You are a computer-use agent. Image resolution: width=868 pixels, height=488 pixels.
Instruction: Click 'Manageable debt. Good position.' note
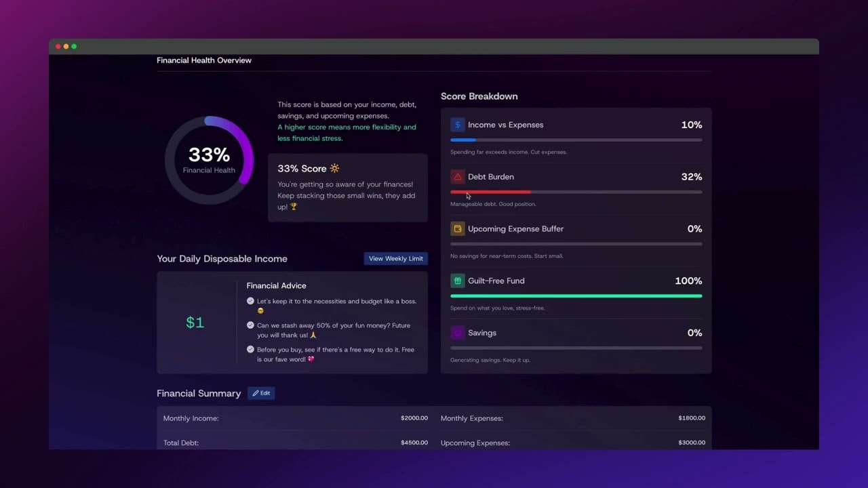[x=493, y=204]
